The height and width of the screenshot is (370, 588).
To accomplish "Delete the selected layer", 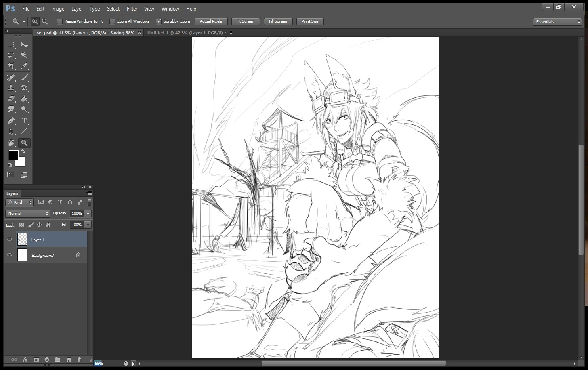I will [79, 359].
